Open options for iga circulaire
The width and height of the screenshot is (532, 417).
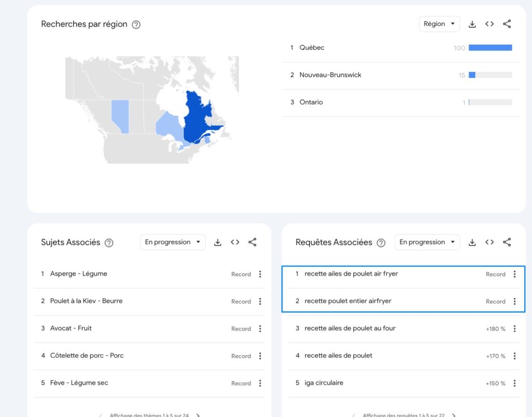[x=515, y=383]
